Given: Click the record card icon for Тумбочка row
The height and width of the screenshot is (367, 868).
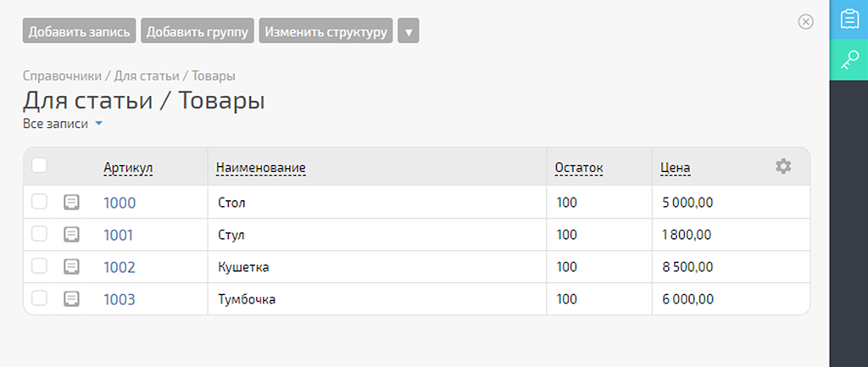Looking at the screenshot, I should tap(71, 299).
